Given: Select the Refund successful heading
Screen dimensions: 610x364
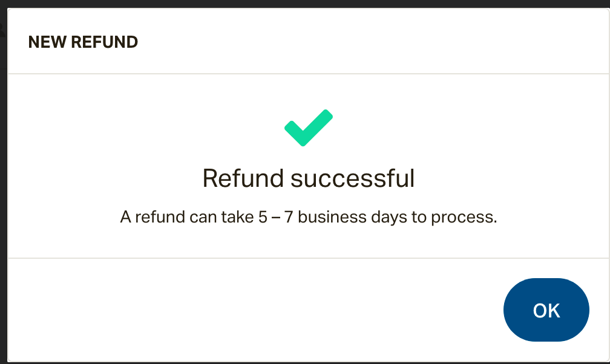Looking at the screenshot, I should pyautogui.click(x=309, y=179).
